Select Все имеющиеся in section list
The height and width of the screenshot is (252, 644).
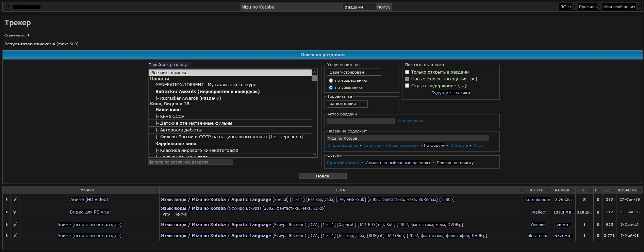(230, 73)
